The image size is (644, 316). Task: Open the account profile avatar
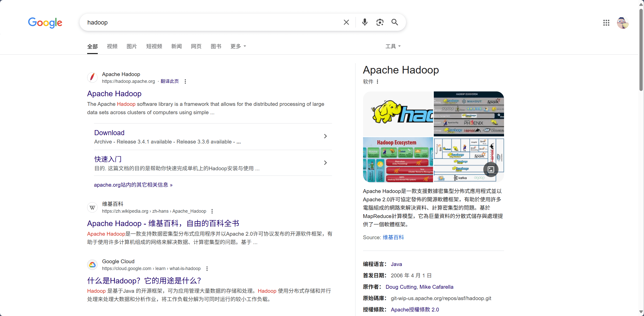coord(623,23)
